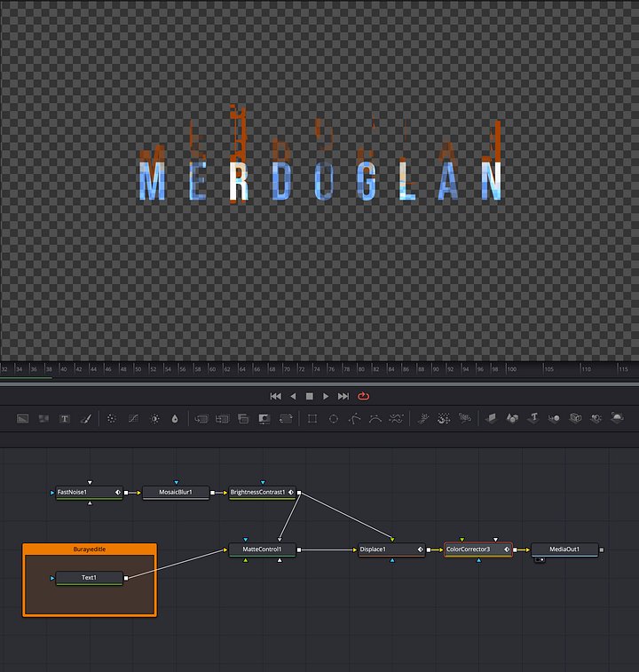Viewport: 639px width, 672px height.
Task: Select the MosaicBlur1 node
Action: click(176, 493)
